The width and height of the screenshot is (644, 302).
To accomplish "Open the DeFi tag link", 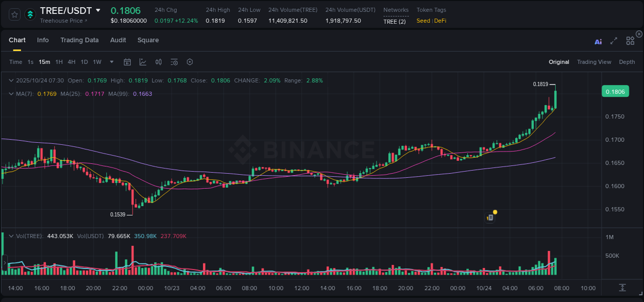I will point(440,21).
